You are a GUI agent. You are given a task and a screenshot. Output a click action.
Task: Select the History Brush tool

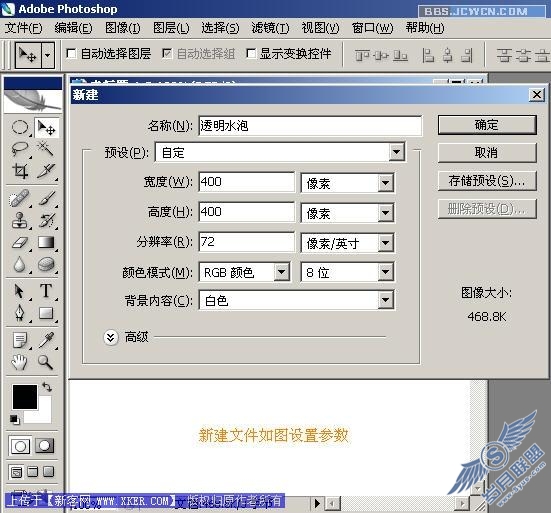(46, 221)
